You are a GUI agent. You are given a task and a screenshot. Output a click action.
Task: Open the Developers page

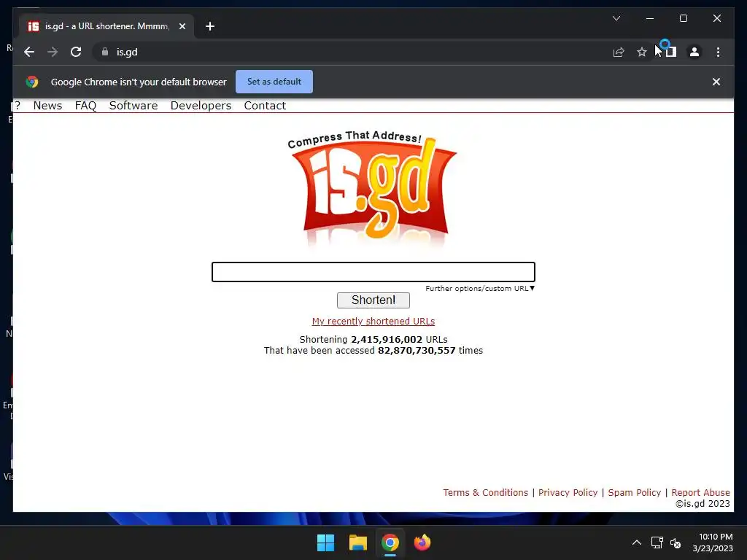coord(201,106)
